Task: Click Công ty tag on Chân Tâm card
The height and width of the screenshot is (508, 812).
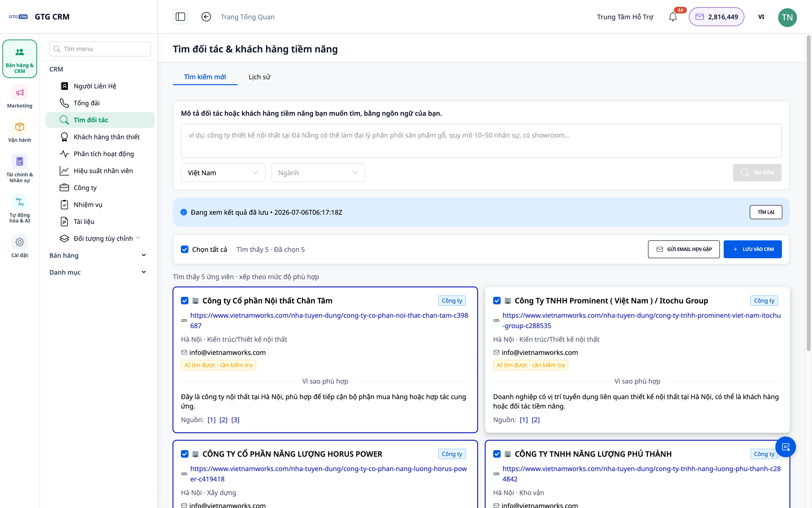Action: click(x=452, y=300)
